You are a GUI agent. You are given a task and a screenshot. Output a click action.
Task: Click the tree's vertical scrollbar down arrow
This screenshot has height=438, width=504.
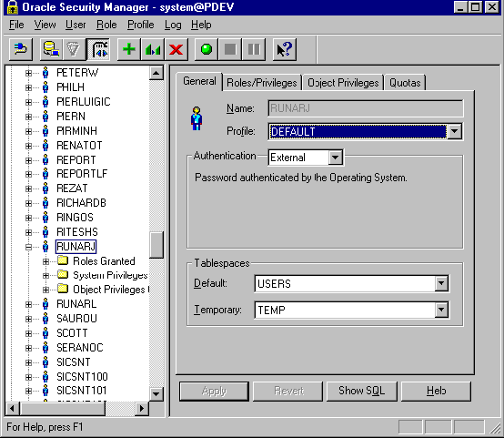(156, 393)
